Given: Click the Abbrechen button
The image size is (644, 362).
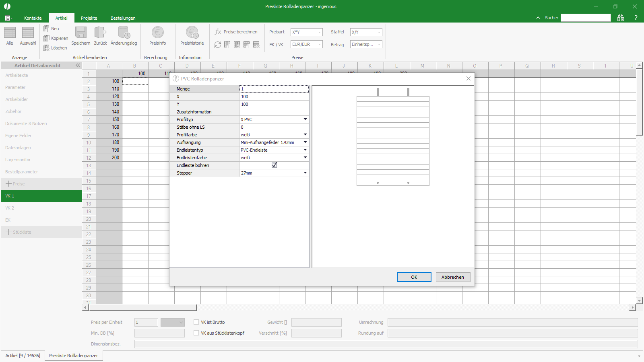Looking at the screenshot, I should click(x=453, y=277).
